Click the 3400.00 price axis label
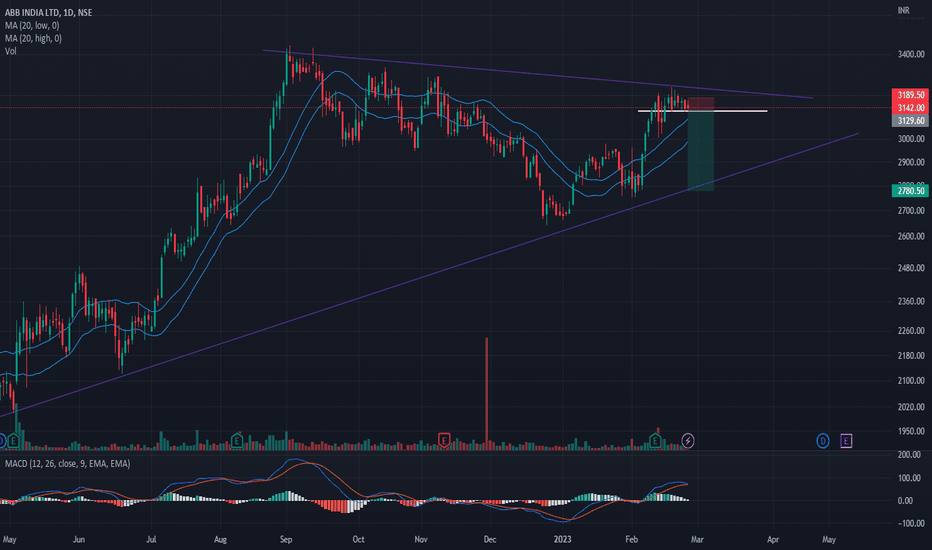Viewport: 932px width, 550px height. coord(911,55)
